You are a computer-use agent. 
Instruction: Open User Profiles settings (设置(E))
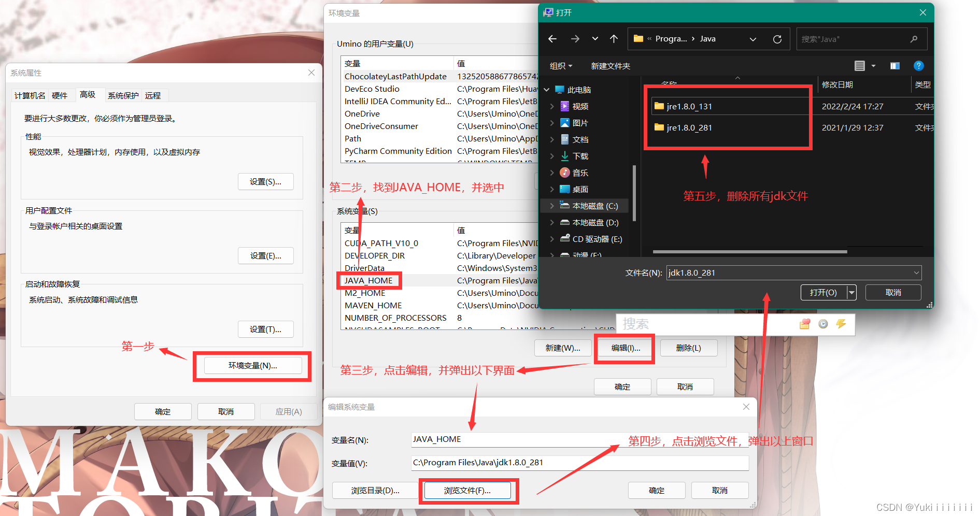pyautogui.click(x=265, y=255)
